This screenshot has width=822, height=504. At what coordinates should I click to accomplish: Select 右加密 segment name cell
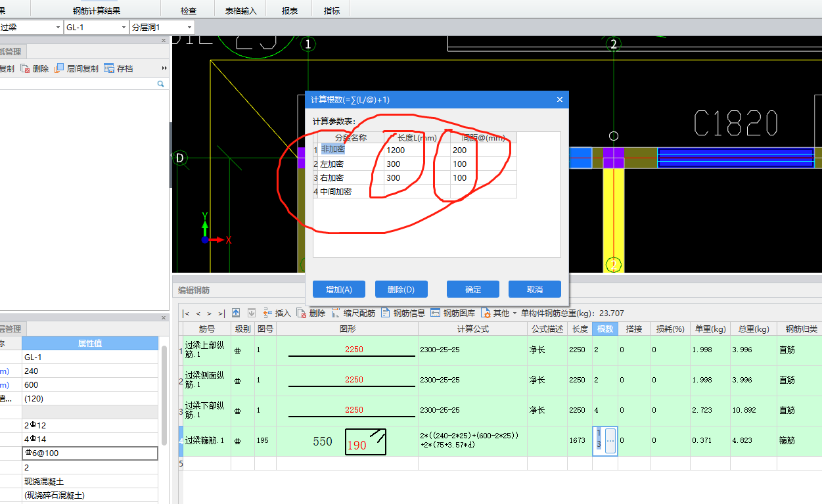pos(351,177)
